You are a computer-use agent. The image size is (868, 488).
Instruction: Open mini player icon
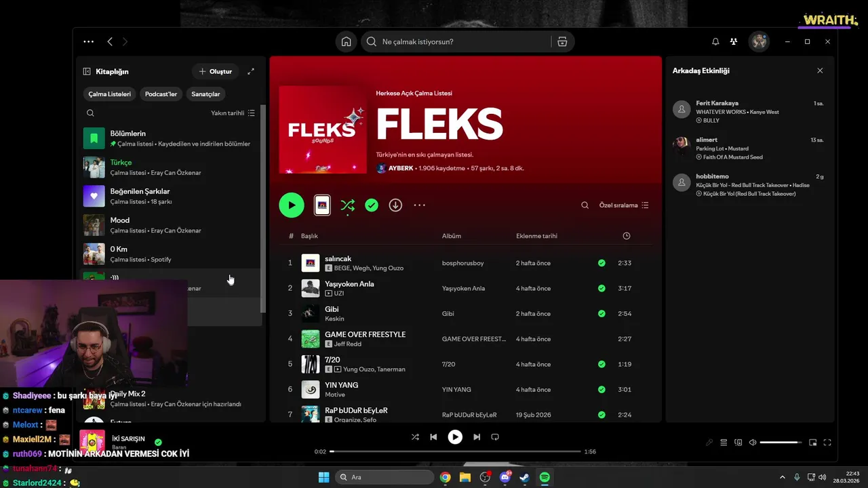[813, 443]
